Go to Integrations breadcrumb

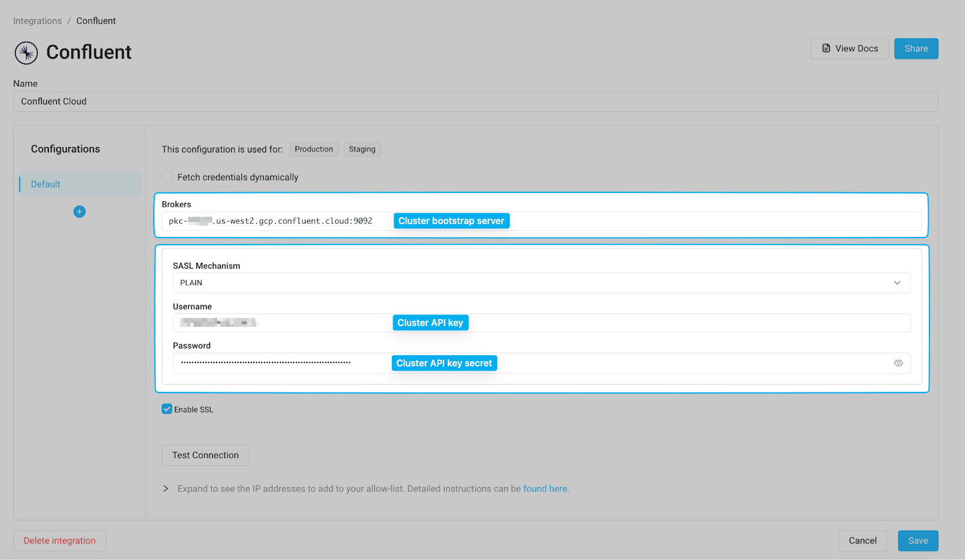[x=37, y=20]
